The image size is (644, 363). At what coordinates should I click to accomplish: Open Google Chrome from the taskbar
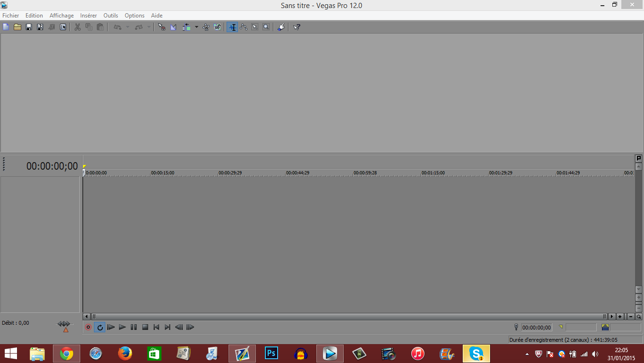67,353
